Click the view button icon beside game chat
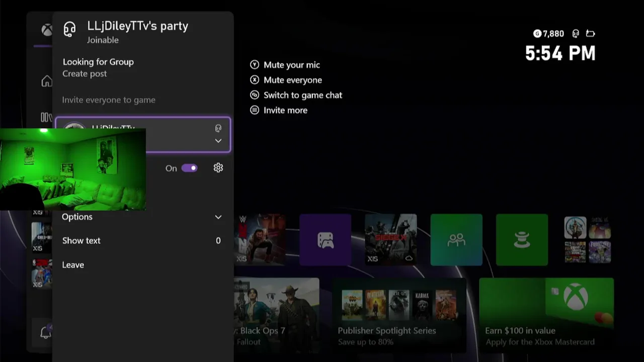644x362 pixels. 255,95
